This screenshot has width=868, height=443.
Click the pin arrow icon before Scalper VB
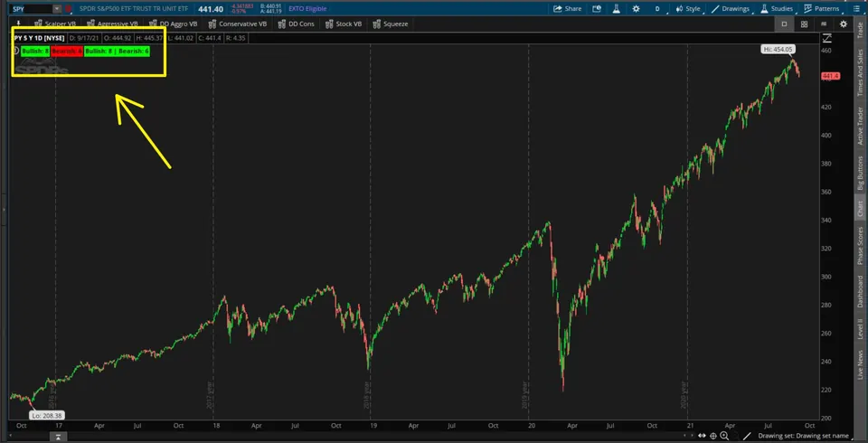click(18, 24)
